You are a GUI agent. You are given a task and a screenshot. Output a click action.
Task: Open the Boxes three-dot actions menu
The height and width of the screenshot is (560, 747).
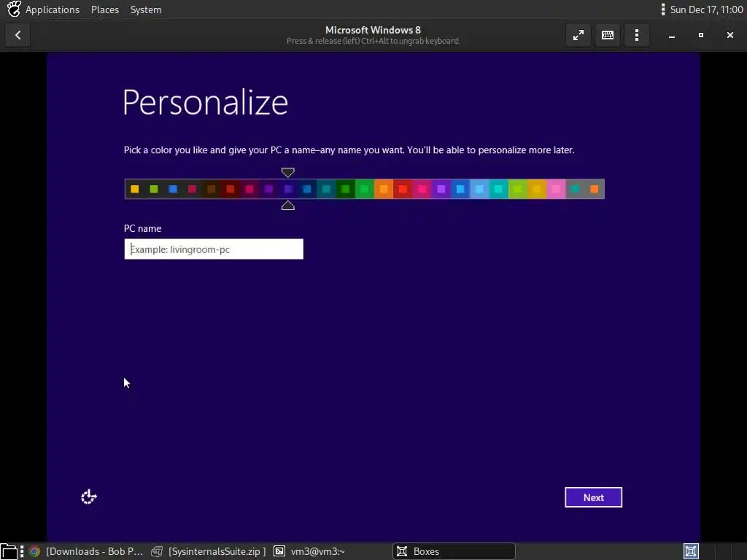637,35
